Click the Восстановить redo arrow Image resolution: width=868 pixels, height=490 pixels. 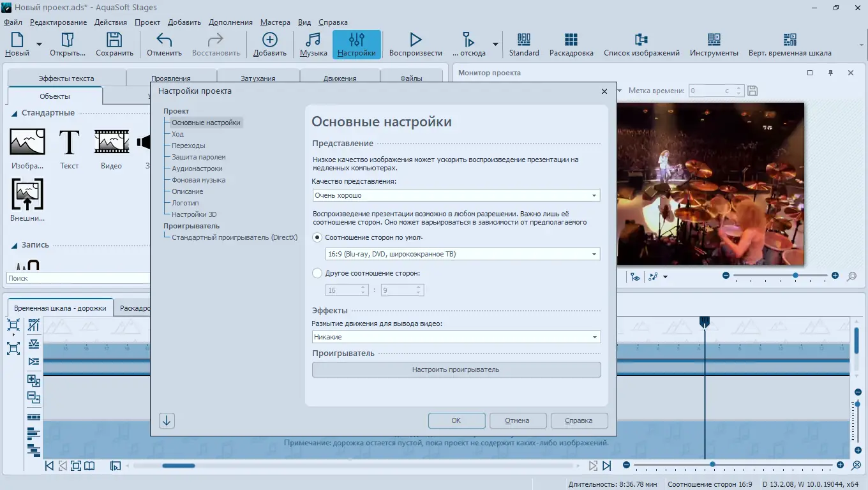tap(216, 40)
